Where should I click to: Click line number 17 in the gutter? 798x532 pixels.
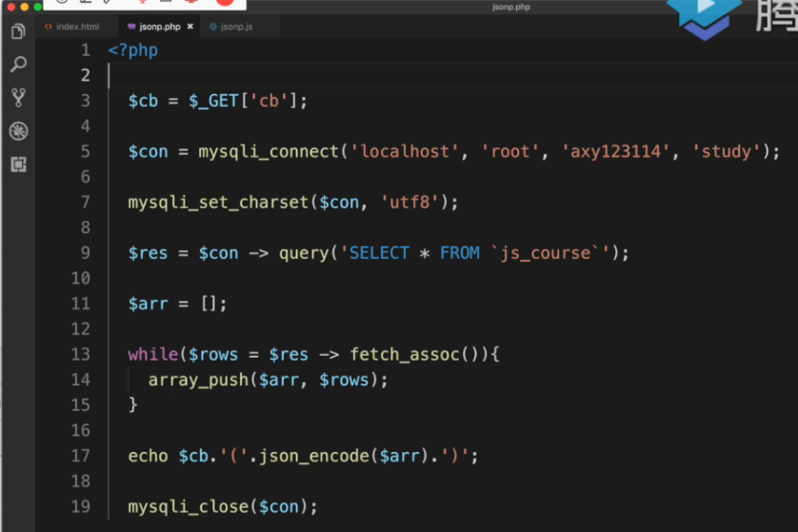[x=80, y=456]
